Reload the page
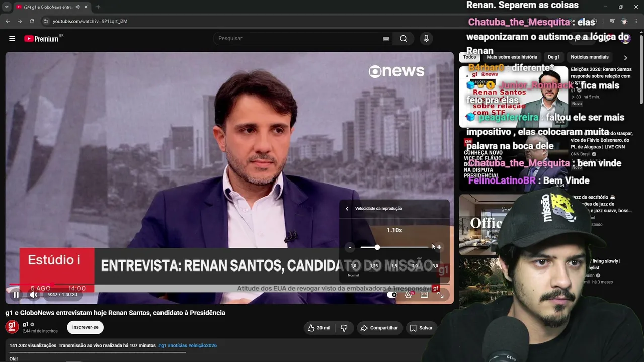 click(x=32, y=21)
